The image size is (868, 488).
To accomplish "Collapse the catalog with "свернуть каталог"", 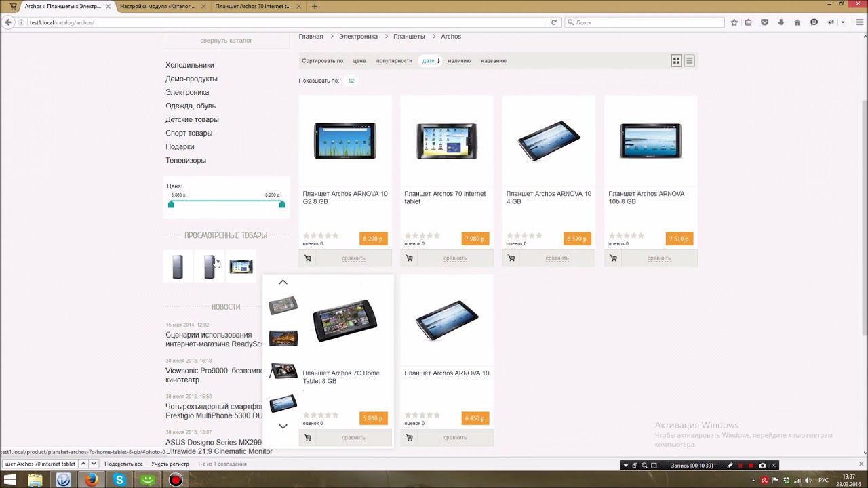I will point(226,41).
